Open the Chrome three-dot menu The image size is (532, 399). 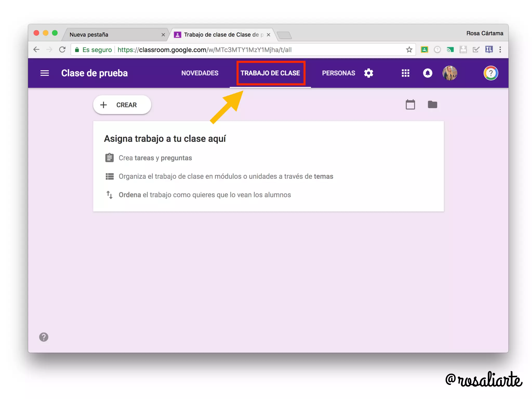point(500,50)
